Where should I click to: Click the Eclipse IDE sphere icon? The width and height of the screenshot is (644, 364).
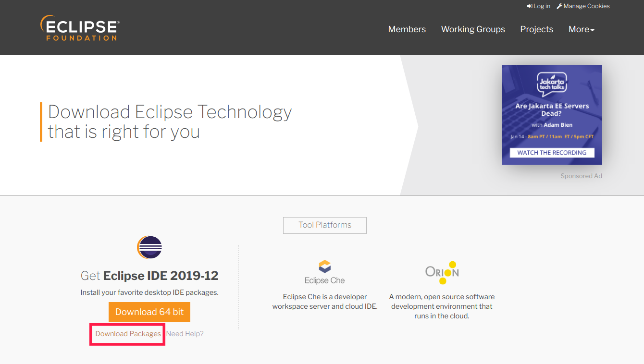tap(149, 248)
